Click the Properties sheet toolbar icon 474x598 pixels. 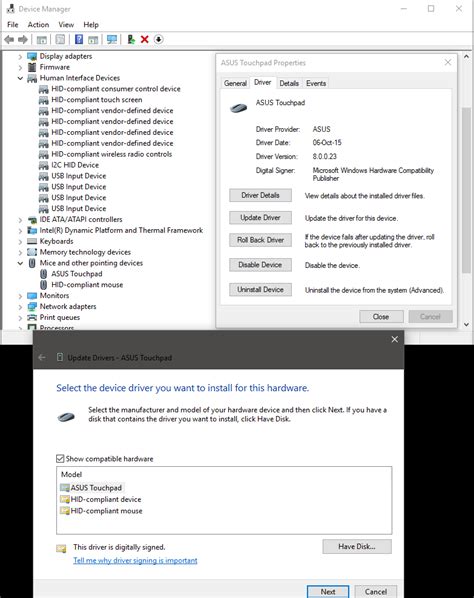click(x=60, y=39)
